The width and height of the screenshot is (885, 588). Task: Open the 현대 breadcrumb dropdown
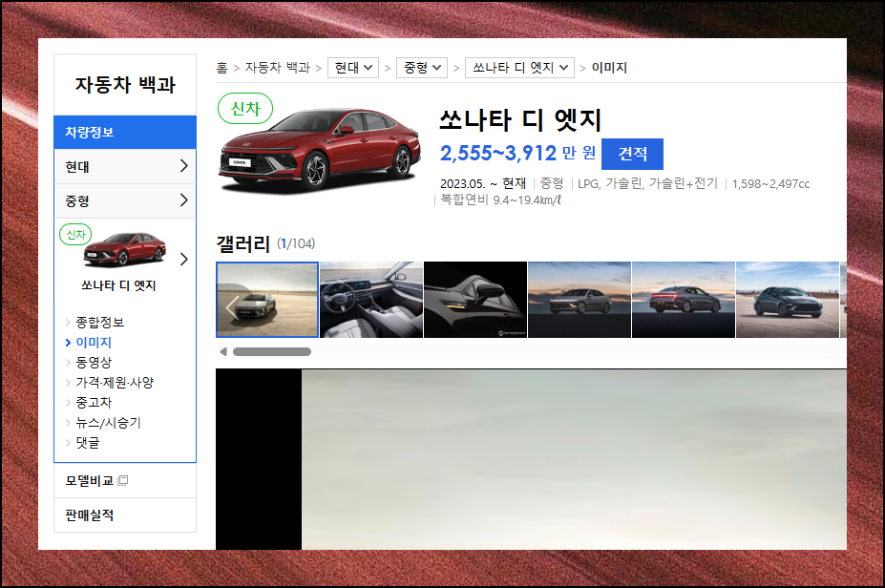352,68
